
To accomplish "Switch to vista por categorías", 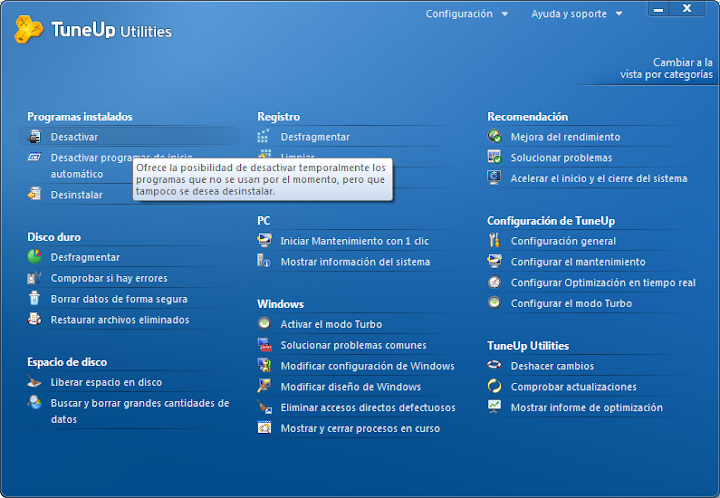I will (x=666, y=68).
